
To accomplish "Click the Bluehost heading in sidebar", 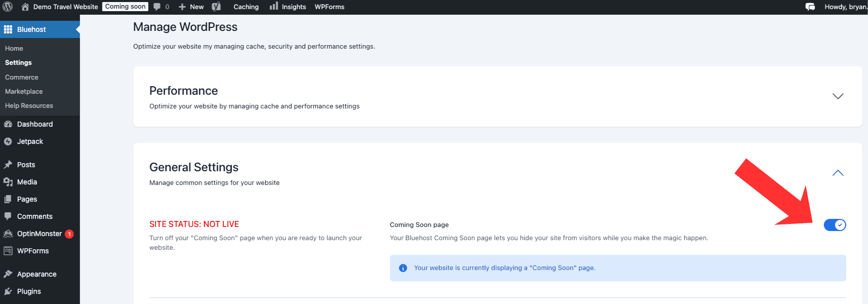I will (31, 29).
